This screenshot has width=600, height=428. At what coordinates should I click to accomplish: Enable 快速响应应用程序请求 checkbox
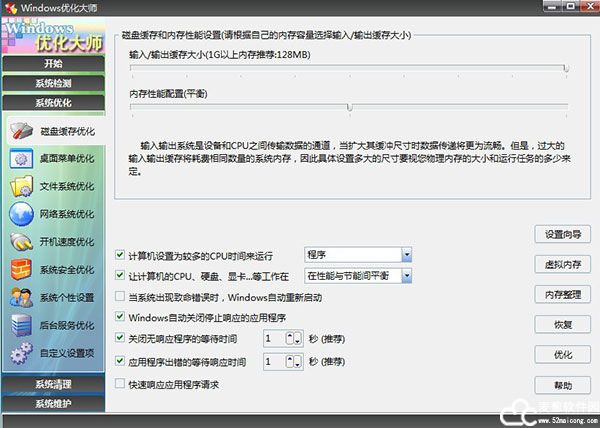point(120,383)
